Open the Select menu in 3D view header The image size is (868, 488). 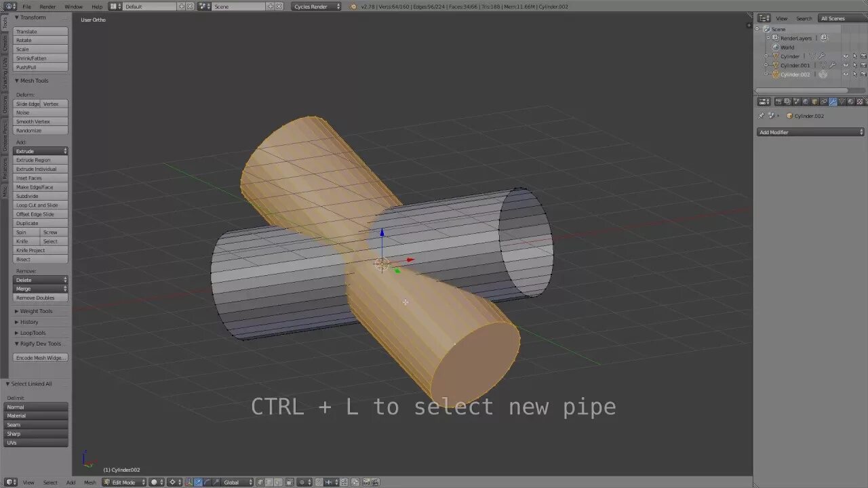(x=50, y=482)
